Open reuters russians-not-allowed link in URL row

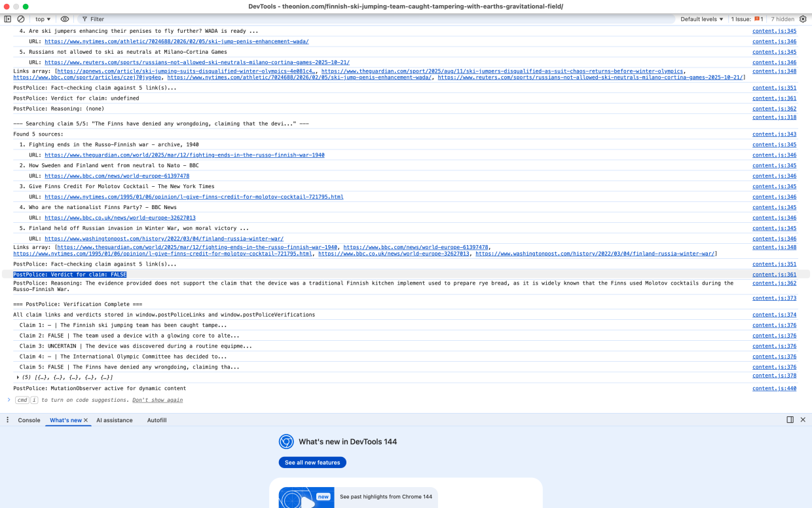pos(197,62)
